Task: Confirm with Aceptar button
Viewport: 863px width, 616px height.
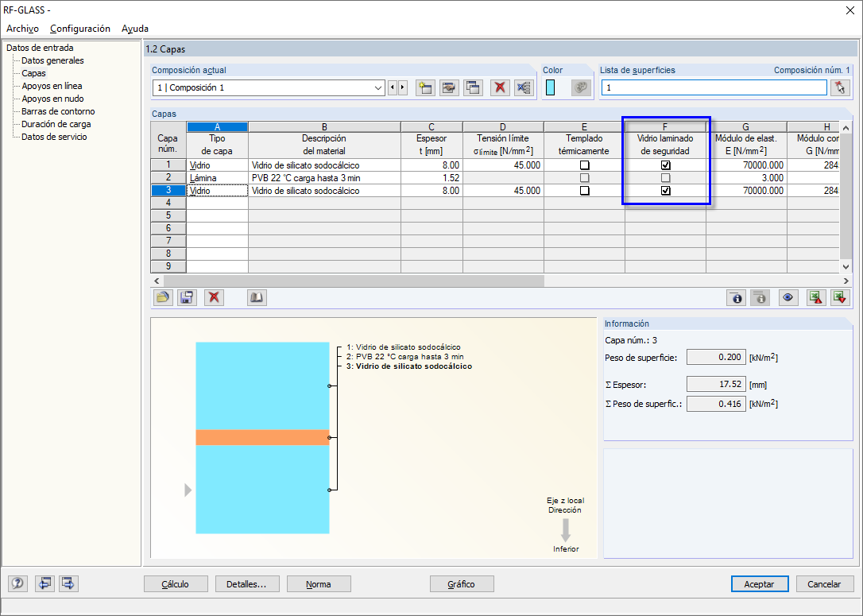Action: [x=760, y=584]
